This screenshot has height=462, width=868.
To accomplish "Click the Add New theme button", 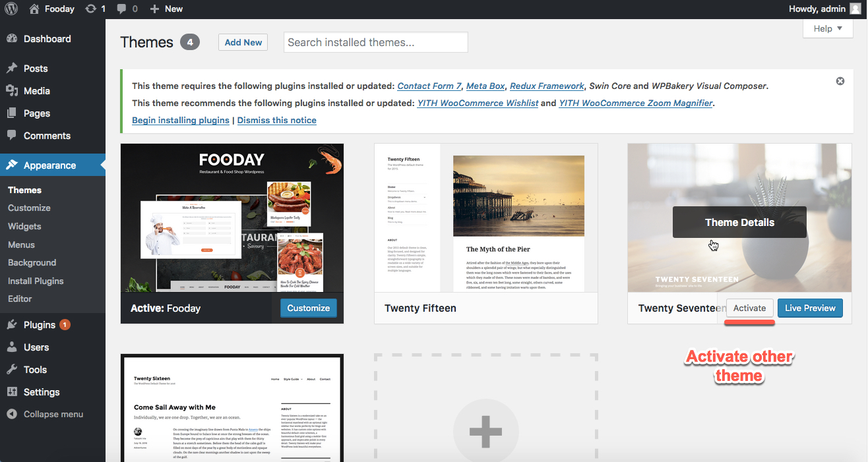I will tap(243, 42).
